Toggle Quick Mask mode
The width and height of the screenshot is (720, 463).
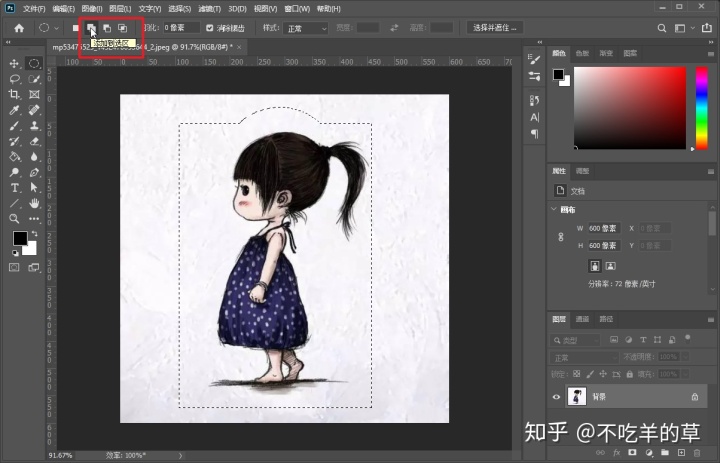pyautogui.click(x=14, y=267)
